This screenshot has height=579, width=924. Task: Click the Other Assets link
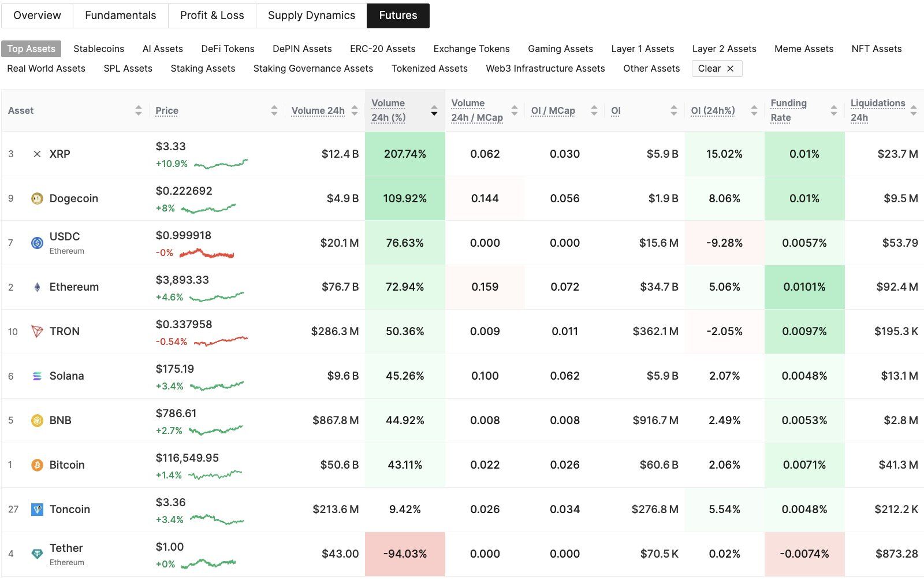click(651, 68)
